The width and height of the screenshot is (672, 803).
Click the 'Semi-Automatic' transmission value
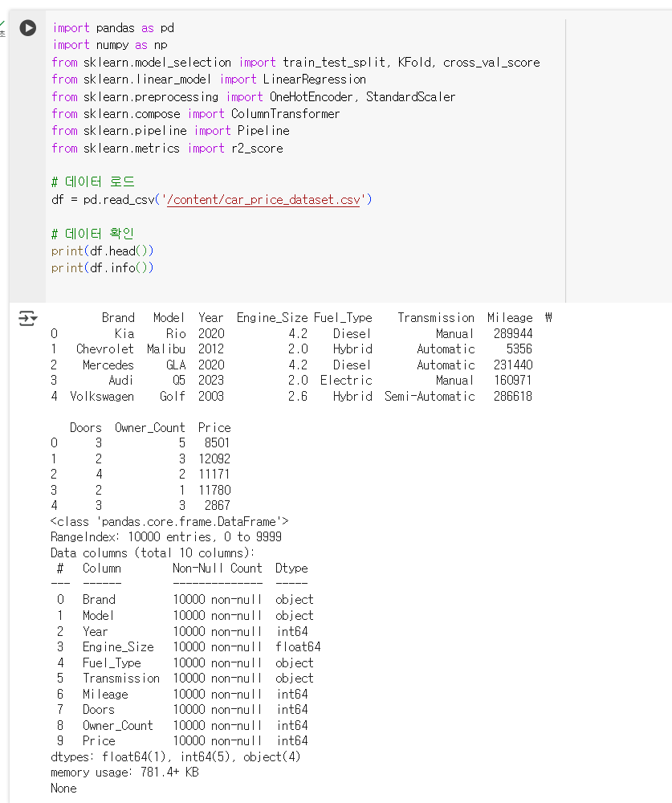(430, 397)
